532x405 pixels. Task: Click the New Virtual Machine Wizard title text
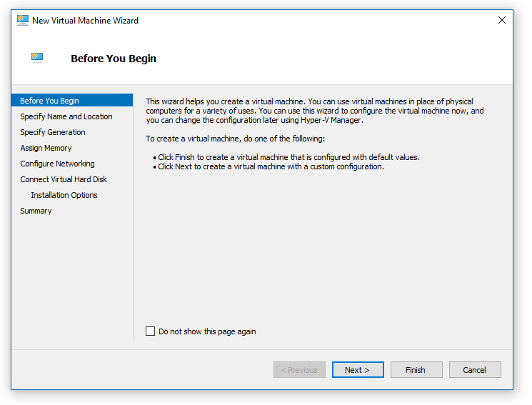[85, 21]
